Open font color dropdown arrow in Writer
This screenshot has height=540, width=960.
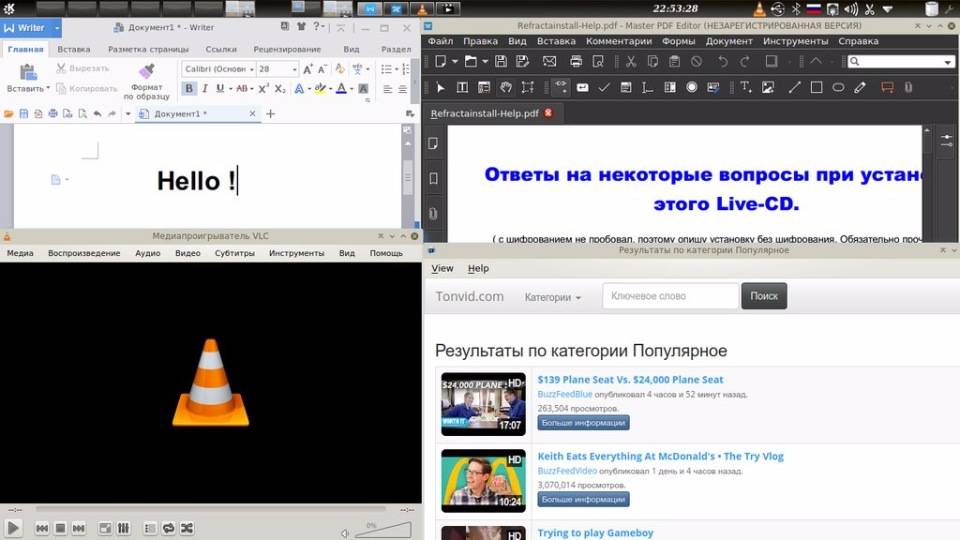(x=351, y=89)
